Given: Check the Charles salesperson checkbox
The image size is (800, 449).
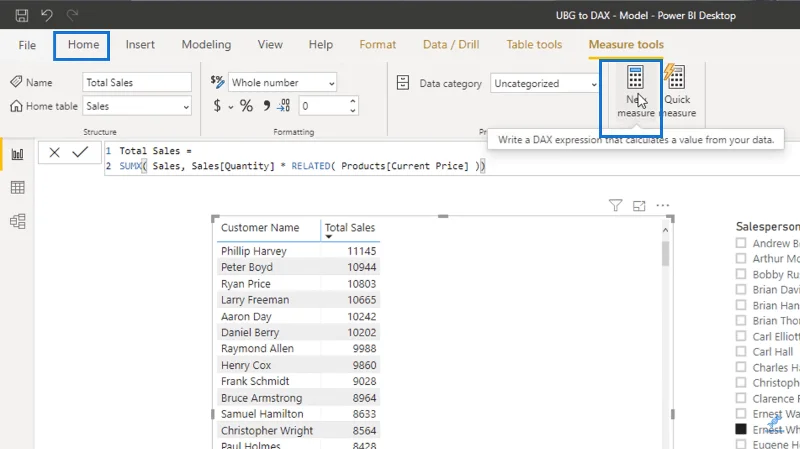Looking at the screenshot, I should coord(741,367).
